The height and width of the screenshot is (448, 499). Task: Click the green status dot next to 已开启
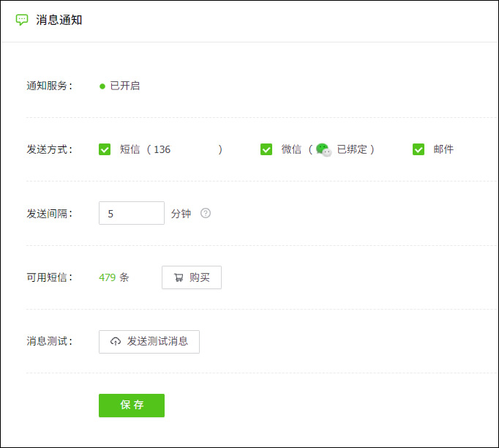tap(102, 86)
